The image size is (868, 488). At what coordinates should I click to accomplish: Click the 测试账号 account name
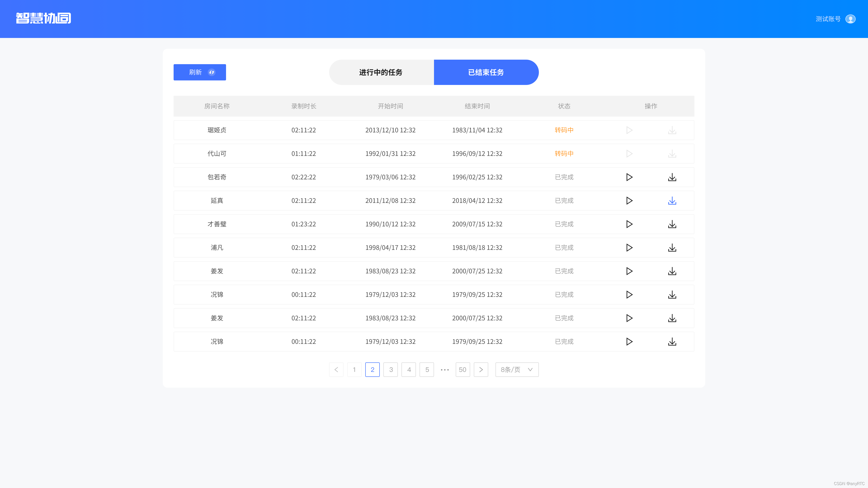[x=828, y=19]
